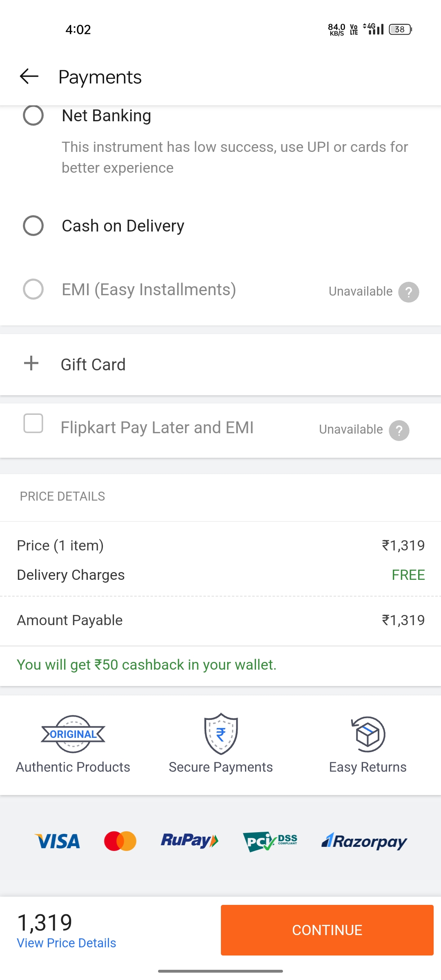Screen dimensions: 441x980
Task: Select the Cash on Delivery option
Action: pyautogui.click(x=33, y=226)
